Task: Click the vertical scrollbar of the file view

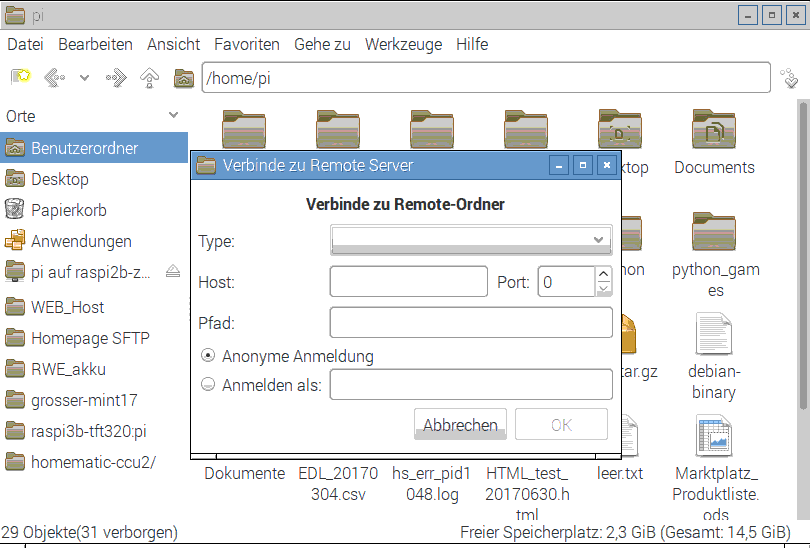Action: (x=803, y=300)
